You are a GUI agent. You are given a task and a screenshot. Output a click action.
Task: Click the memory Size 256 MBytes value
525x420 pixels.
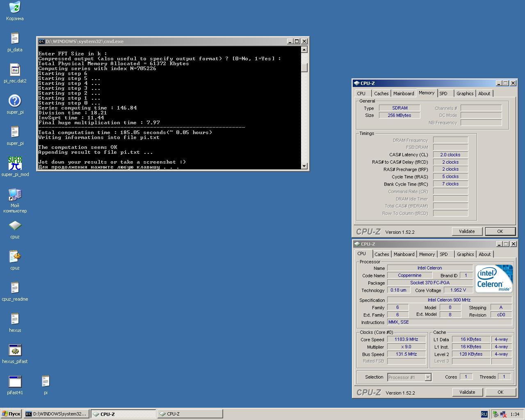coord(399,116)
